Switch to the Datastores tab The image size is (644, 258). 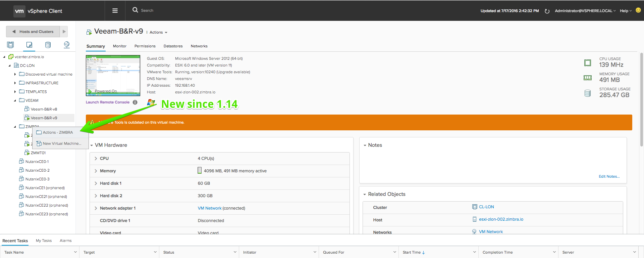coord(173,46)
